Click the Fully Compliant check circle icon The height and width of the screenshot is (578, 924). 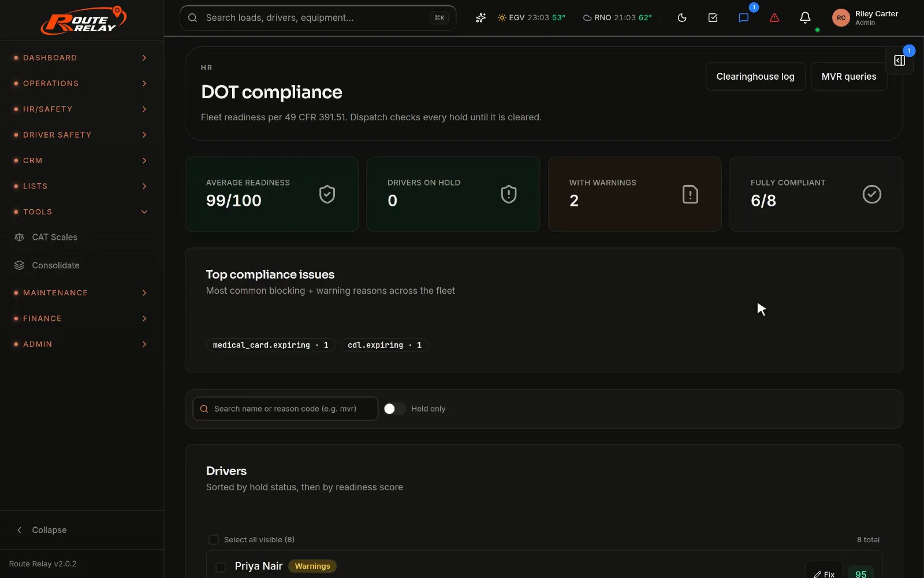pos(871,194)
